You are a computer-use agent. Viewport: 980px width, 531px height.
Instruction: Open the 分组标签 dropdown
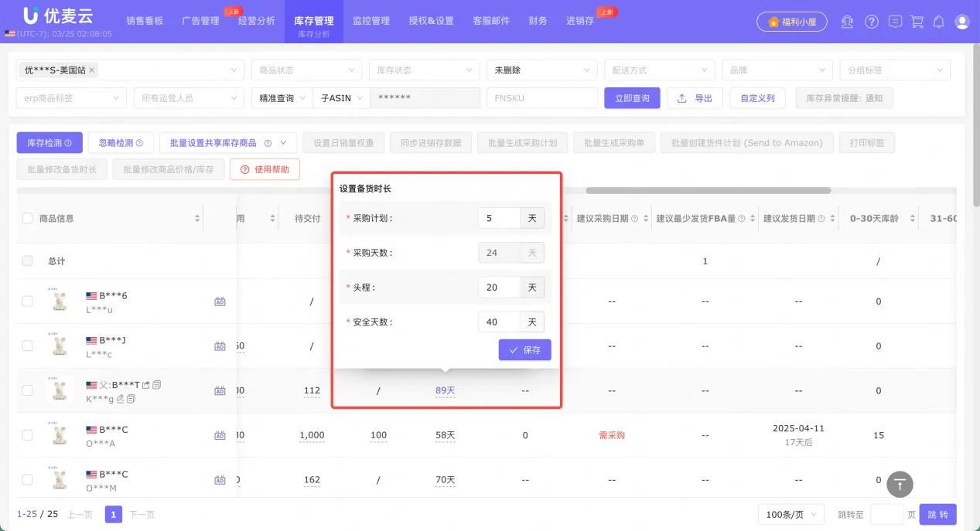click(895, 70)
